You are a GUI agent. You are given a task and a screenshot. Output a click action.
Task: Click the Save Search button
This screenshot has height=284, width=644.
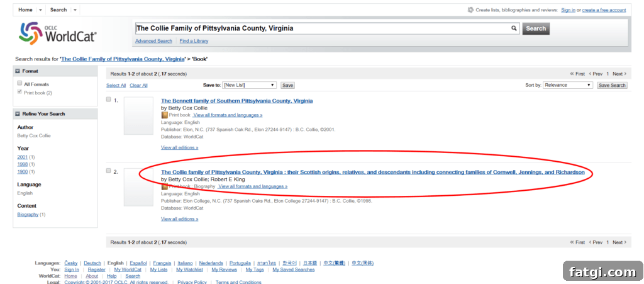click(x=612, y=85)
